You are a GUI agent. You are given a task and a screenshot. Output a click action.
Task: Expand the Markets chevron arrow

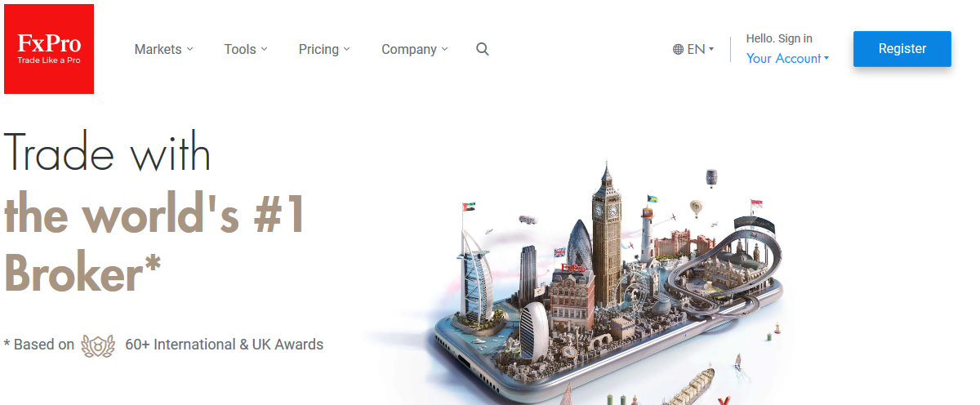[190, 49]
